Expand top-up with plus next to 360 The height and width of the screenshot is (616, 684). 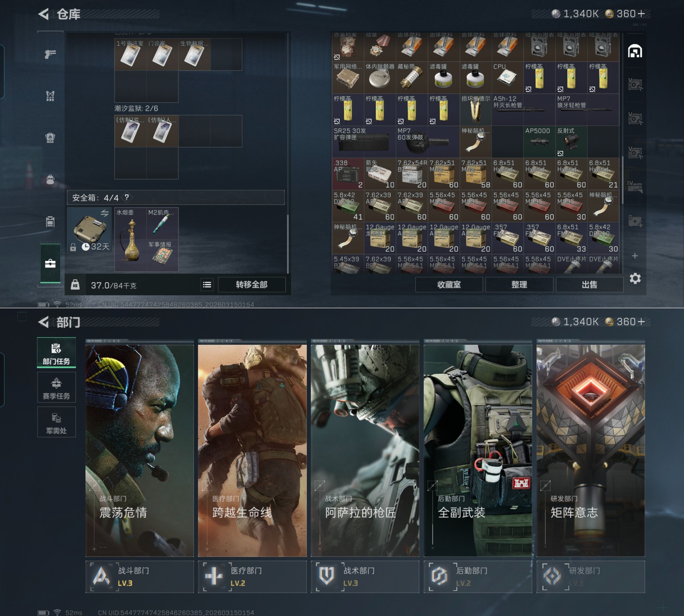(641, 13)
